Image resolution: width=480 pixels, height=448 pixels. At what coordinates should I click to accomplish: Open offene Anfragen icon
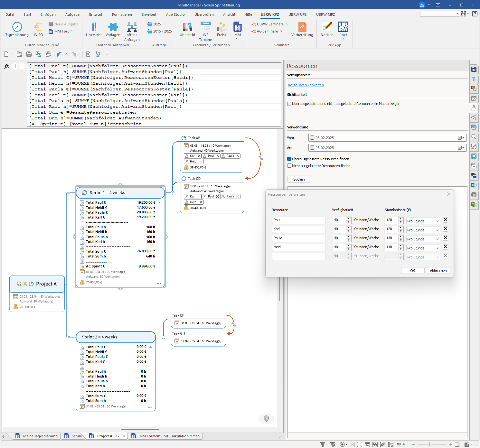[x=132, y=27]
